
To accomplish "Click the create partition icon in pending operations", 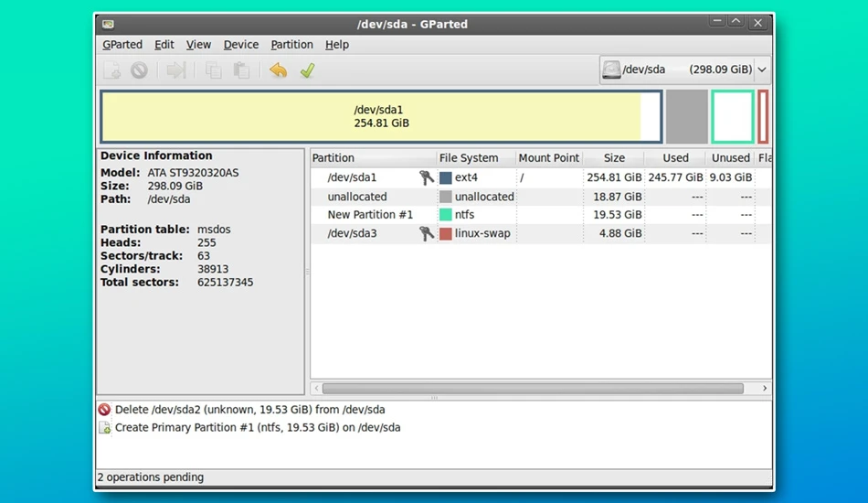I will (105, 428).
